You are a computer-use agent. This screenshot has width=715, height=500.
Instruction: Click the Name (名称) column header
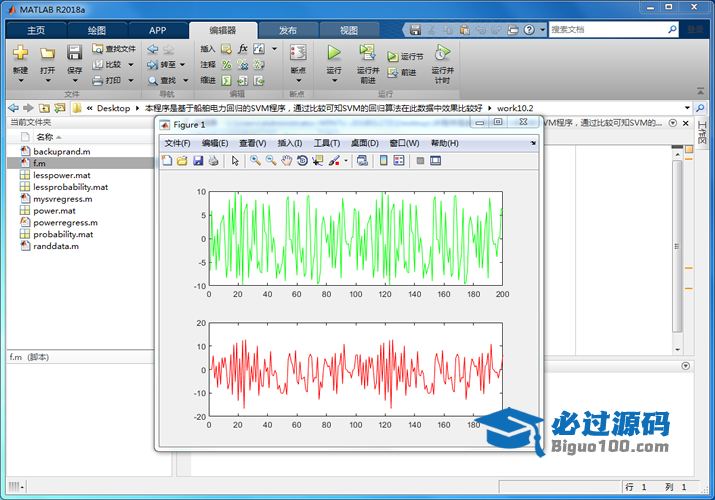[44, 137]
